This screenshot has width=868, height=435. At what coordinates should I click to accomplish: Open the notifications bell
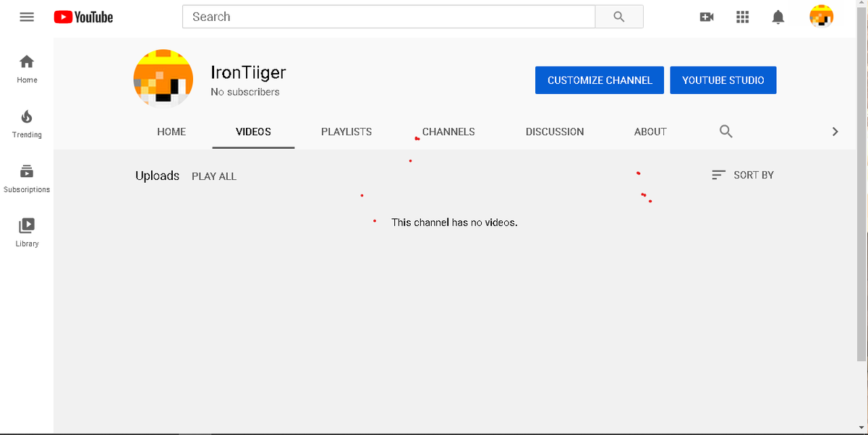click(778, 17)
